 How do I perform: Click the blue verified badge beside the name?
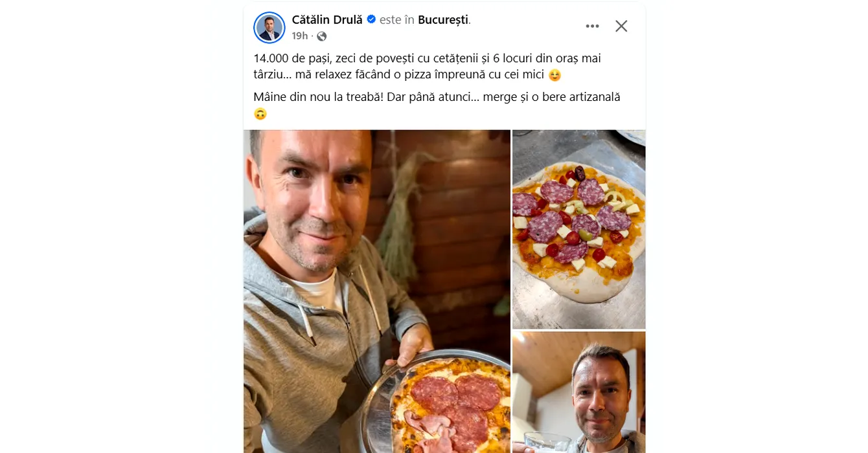point(371,19)
